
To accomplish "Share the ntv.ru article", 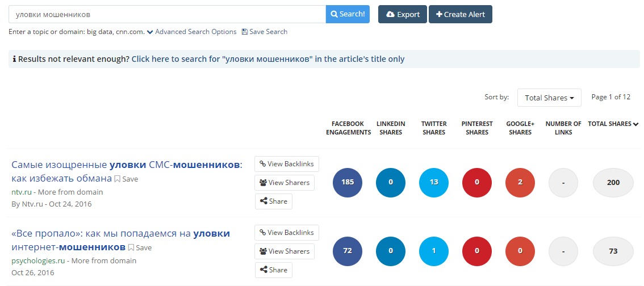I will [x=273, y=201].
